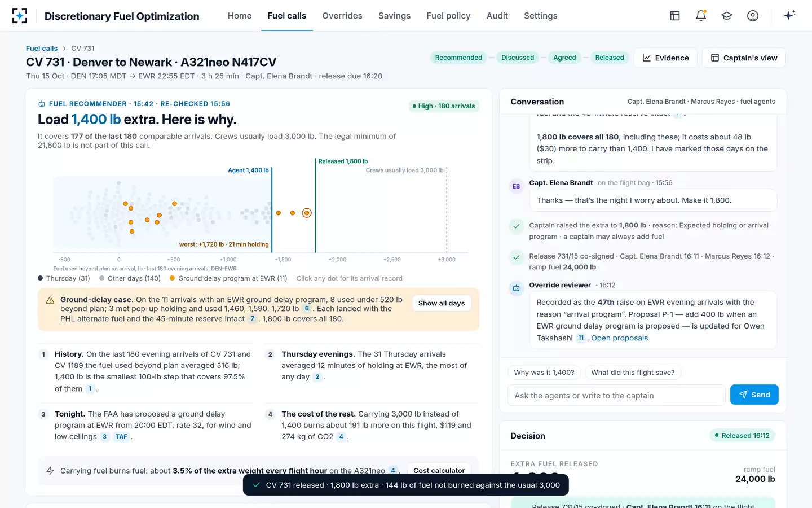Open citation 3 in the Tonight paragraph

[104, 437]
